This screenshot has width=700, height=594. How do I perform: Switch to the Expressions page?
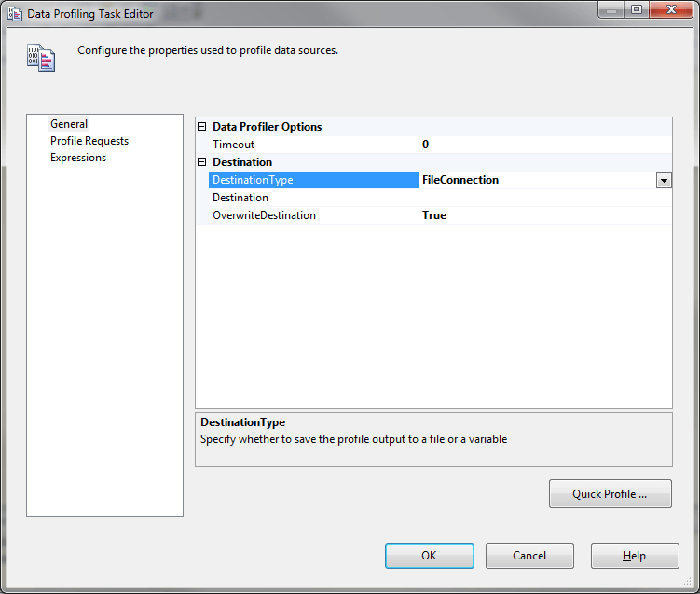77,158
